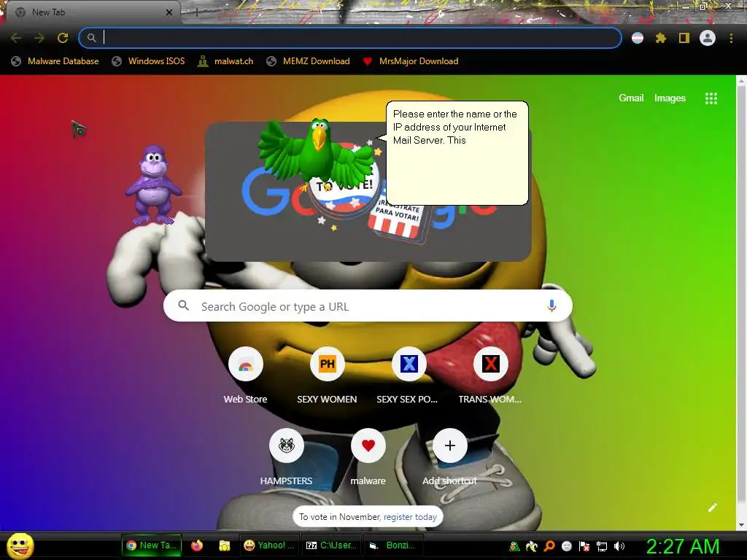This screenshot has width=747, height=560.
Task: Customize this page with pencil icon
Action: [x=712, y=507]
